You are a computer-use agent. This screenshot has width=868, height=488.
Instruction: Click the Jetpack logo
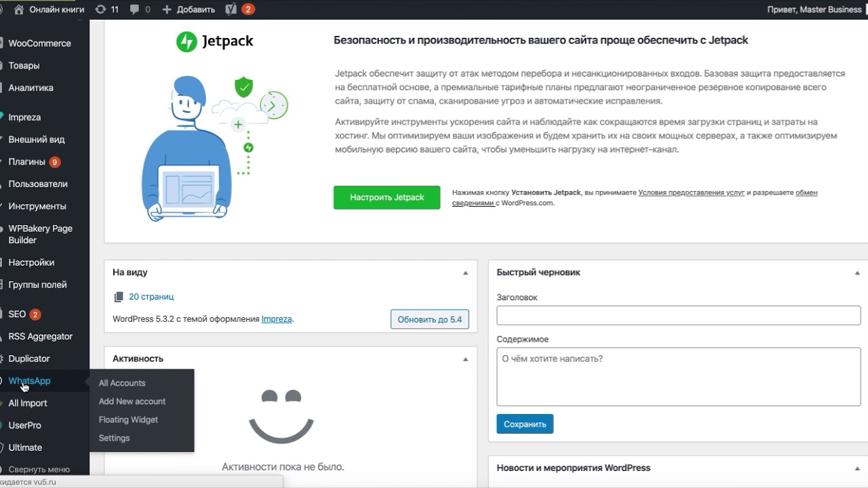214,41
